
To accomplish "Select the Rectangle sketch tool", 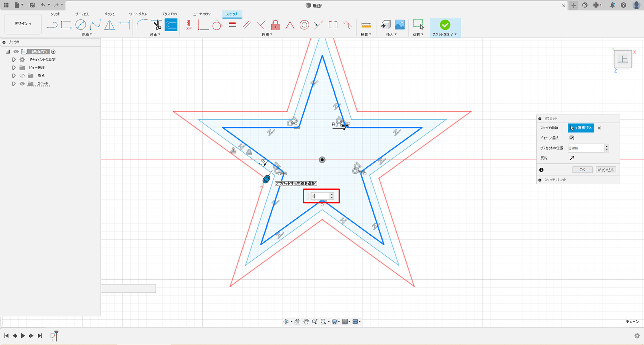I will 66,25.
